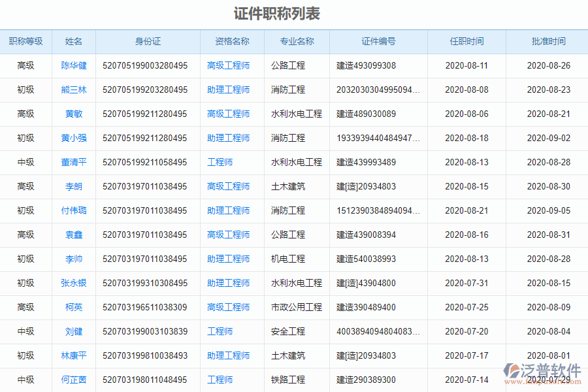This screenshot has width=588, height=392.
Task: Click 张永银's name link
Action: pyautogui.click(x=73, y=283)
